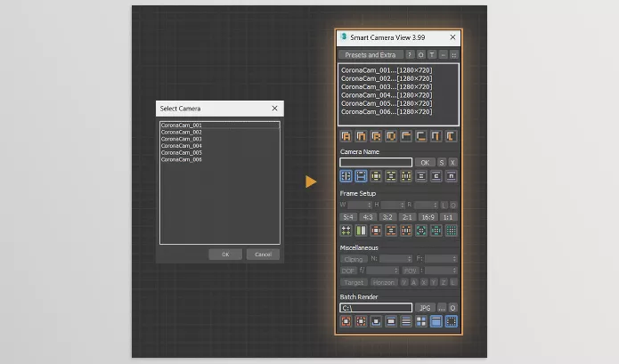Click the question mark help button
Viewport: 619px width, 364px height.
(410, 55)
